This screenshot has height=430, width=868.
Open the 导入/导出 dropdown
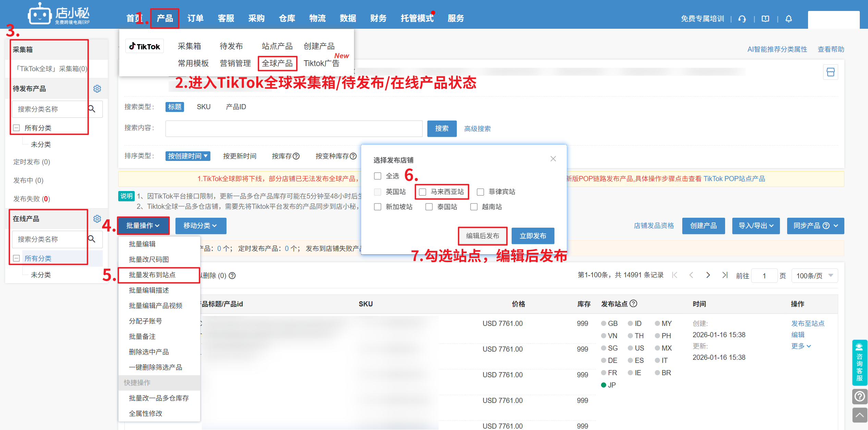click(756, 226)
